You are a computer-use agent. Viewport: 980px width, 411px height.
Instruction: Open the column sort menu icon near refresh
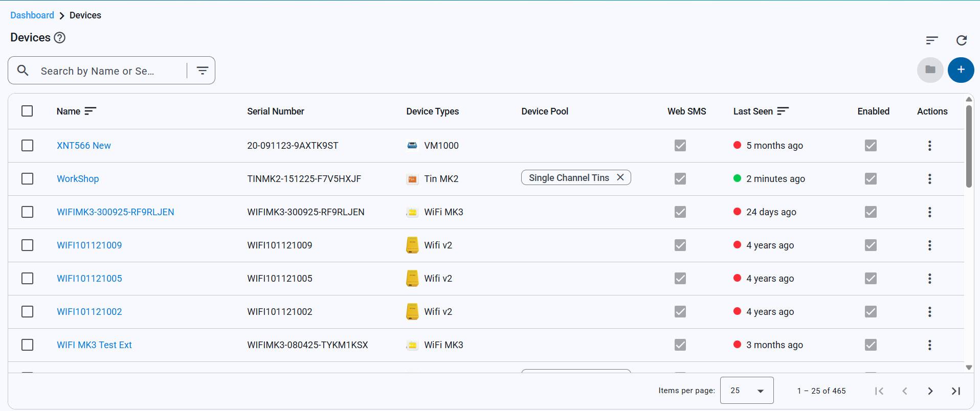[931, 40]
